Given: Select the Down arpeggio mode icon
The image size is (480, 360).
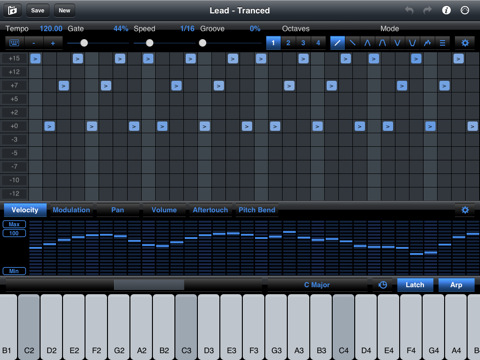Looking at the screenshot, I should 352,43.
